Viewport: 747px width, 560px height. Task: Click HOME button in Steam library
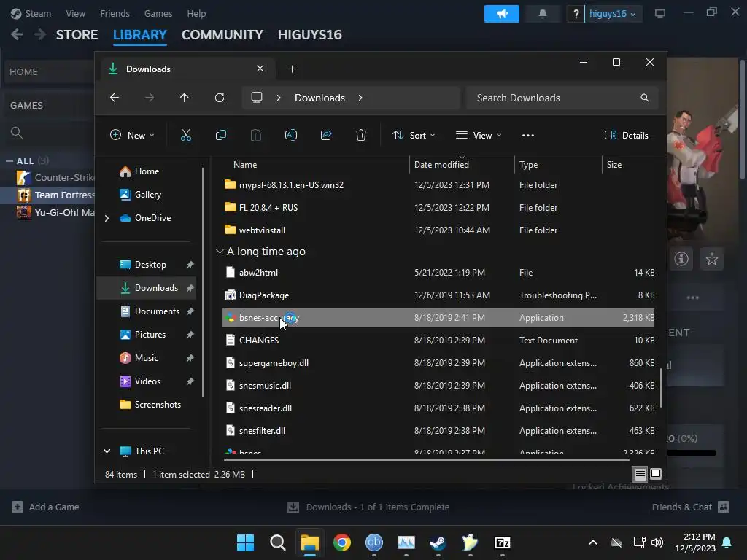[x=50, y=72]
